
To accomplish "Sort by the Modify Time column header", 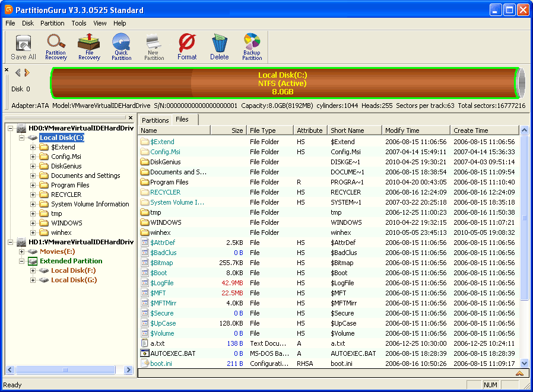I will [416, 130].
